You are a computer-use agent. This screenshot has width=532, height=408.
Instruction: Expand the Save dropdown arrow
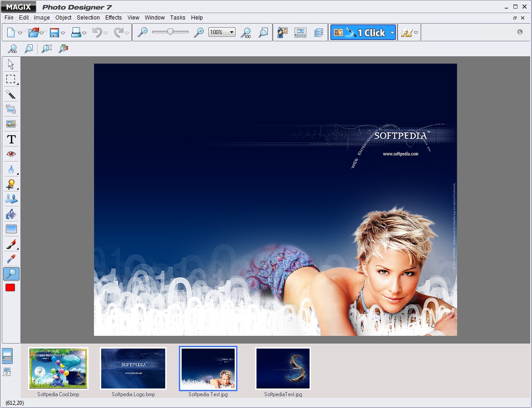pyautogui.click(x=63, y=33)
